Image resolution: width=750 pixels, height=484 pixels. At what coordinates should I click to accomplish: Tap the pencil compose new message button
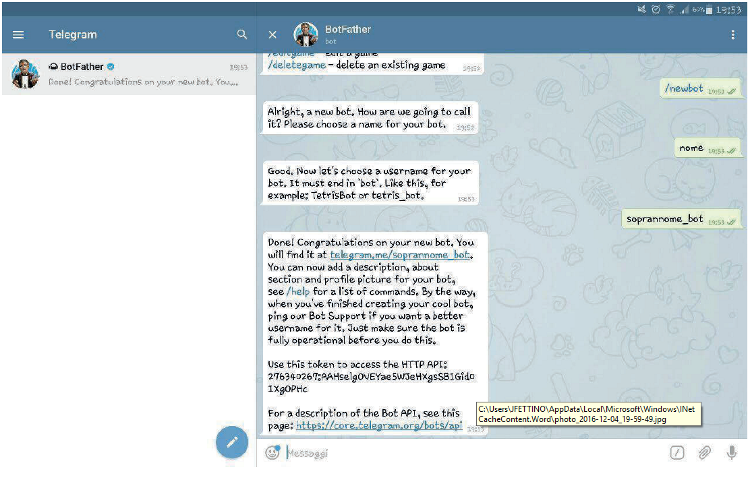(x=232, y=441)
